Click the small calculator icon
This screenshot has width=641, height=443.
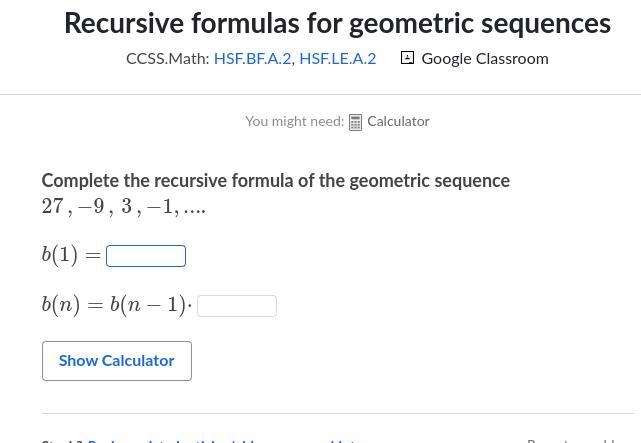(355, 122)
